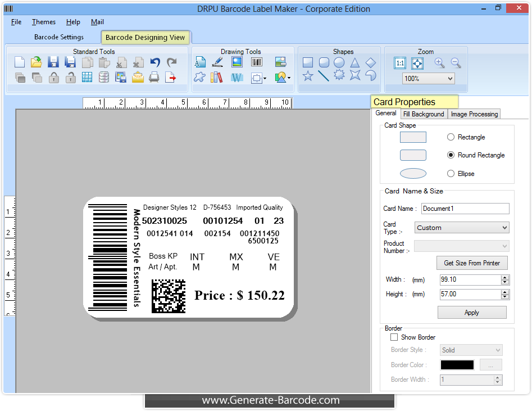Choose the Ellipse card shape option

point(451,173)
